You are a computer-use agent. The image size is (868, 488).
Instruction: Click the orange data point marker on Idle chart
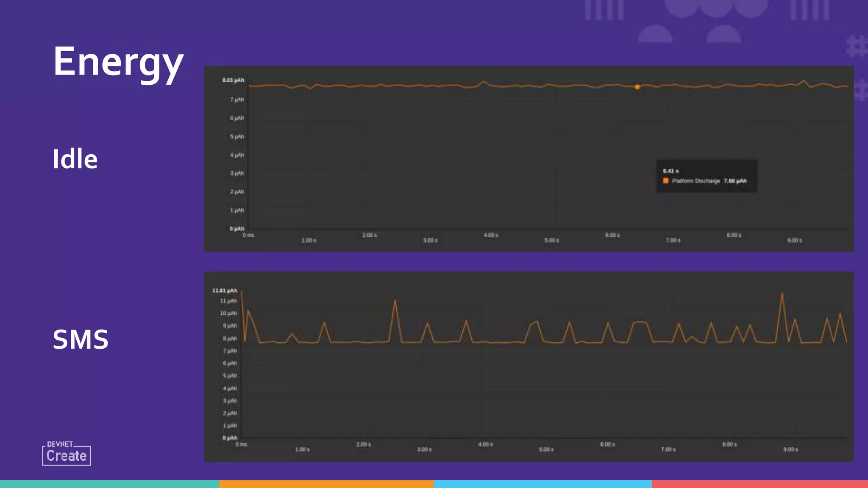click(637, 87)
